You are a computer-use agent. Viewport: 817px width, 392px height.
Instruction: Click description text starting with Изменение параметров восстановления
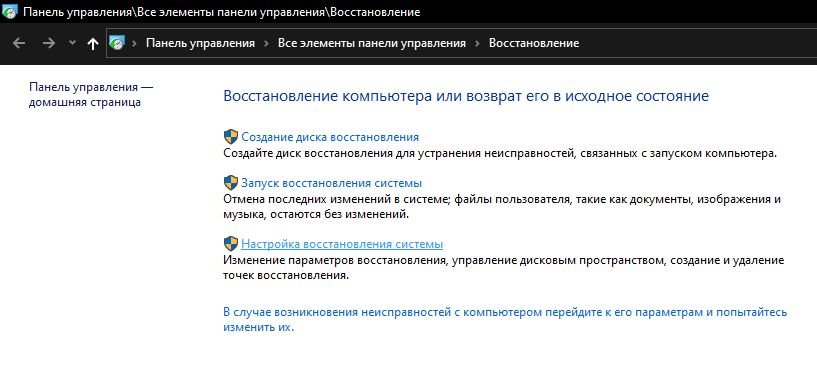click(503, 267)
